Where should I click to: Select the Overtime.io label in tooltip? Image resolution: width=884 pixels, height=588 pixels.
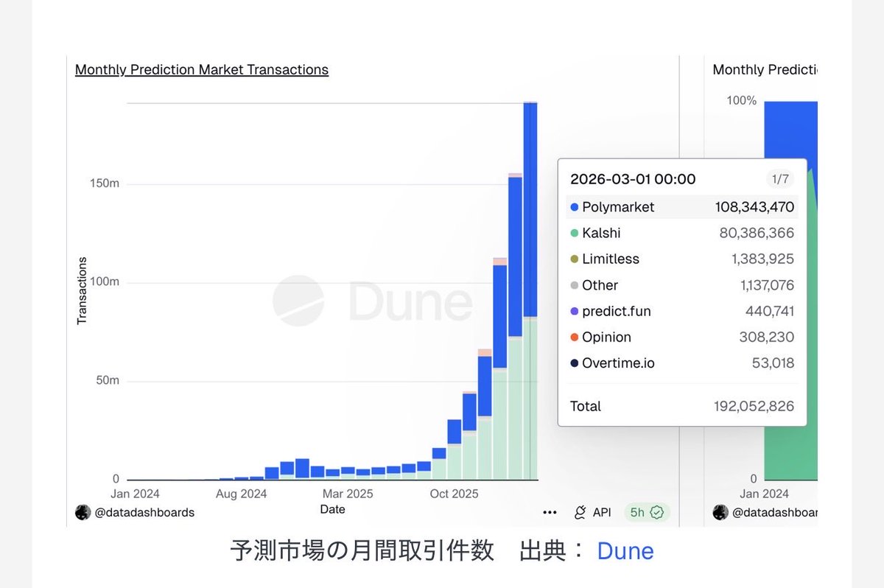click(618, 363)
